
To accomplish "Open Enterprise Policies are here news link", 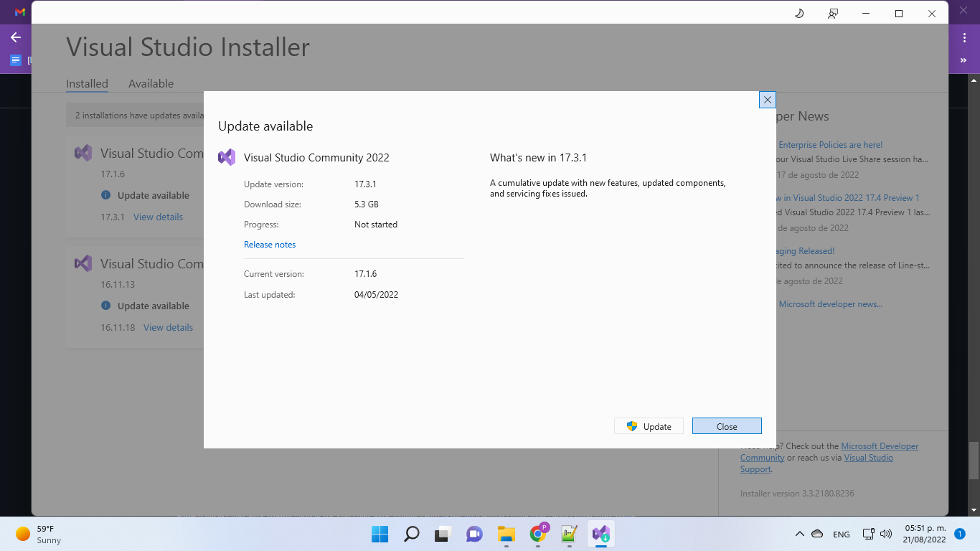I will [x=831, y=145].
